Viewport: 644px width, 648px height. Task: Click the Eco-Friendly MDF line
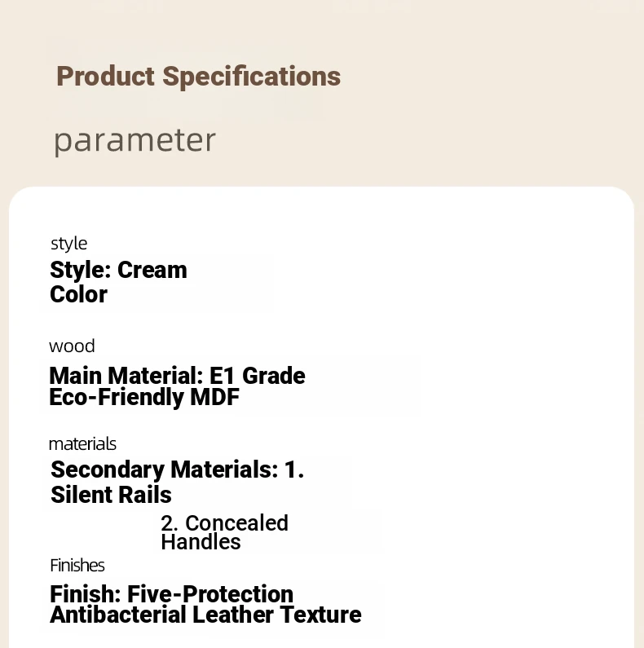point(144,397)
